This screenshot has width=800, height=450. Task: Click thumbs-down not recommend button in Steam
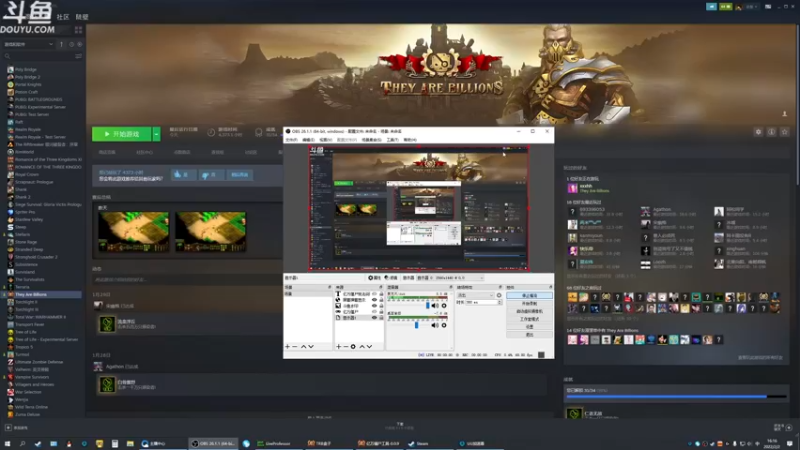click(210, 174)
